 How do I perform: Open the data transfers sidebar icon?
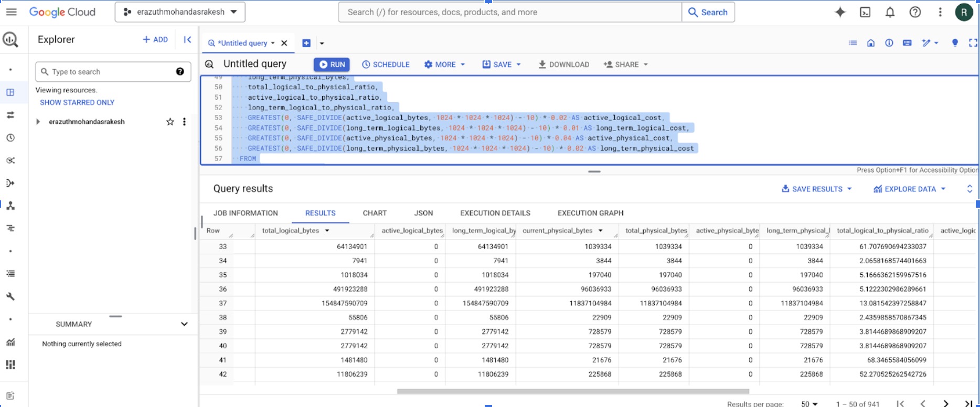(x=10, y=115)
